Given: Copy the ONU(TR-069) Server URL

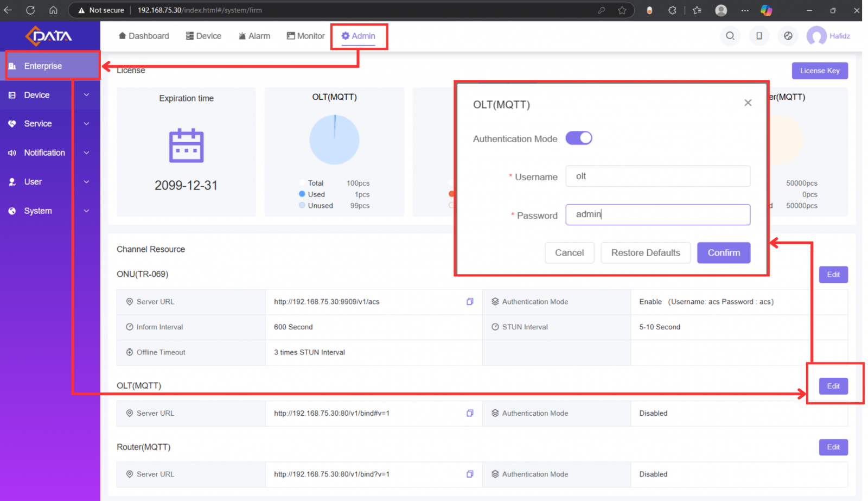Looking at the screenshot, I should 470,301.
